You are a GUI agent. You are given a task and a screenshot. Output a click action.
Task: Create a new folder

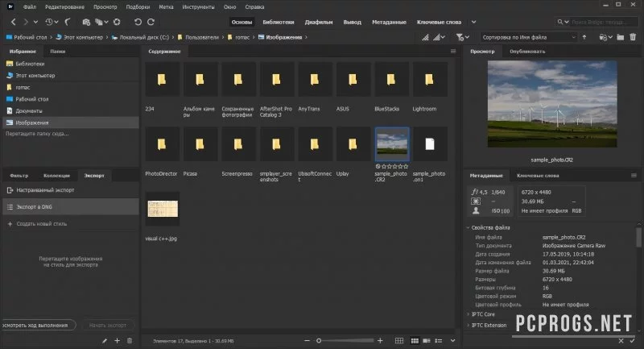click(621, 37)
